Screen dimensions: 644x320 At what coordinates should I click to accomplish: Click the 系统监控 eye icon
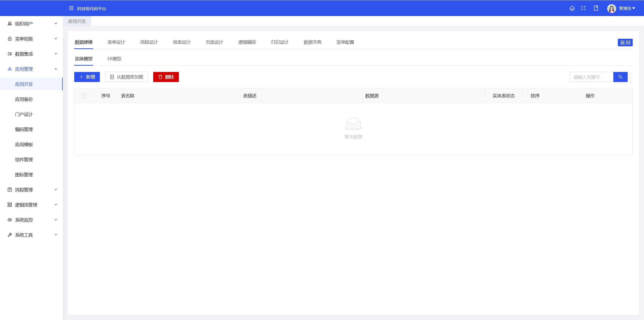pos(10,220)
